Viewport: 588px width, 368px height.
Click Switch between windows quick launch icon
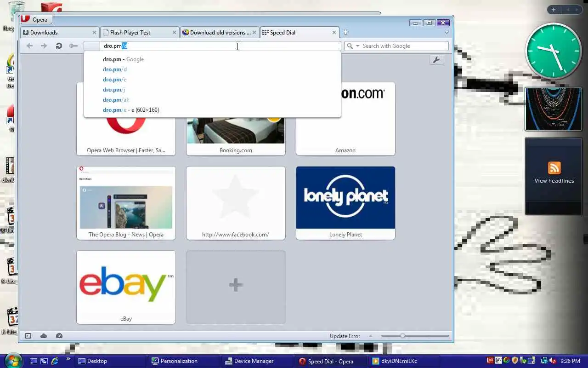click(44, 361)
